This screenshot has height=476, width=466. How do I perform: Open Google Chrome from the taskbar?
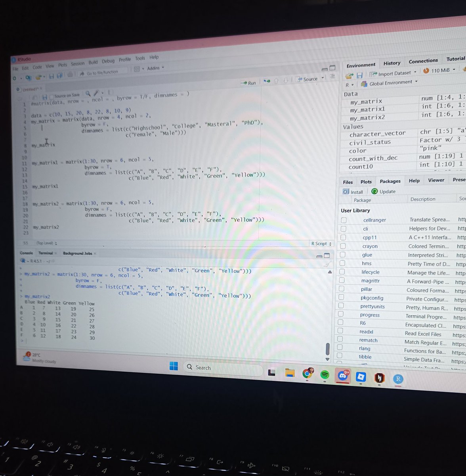[307, 374]
